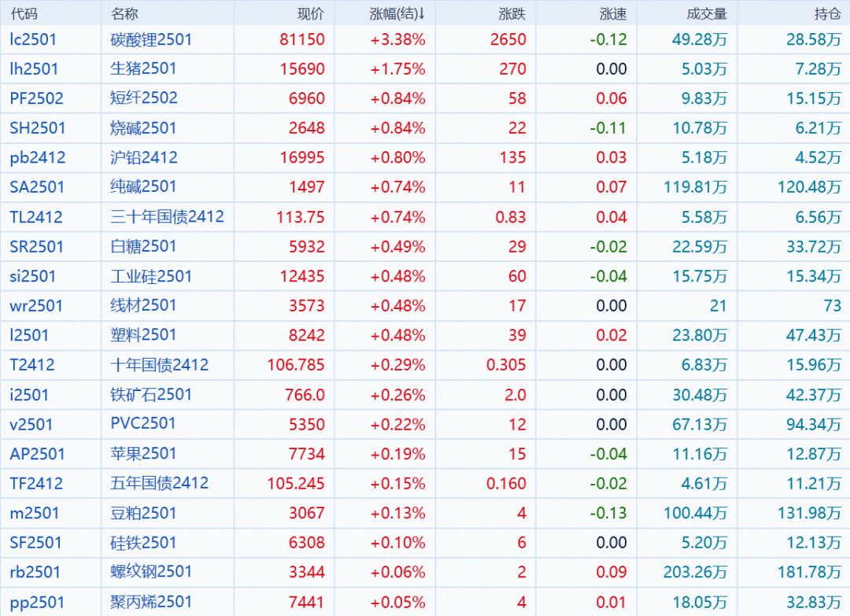
Task: Sort by the 涨幅(结) column header
Action: pyautogui.click(x=397, y=13)
